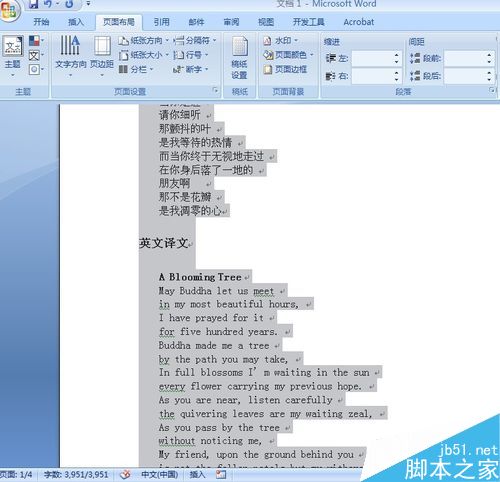Click line 'May Buddha let us meet'

[x=216, y=291]
